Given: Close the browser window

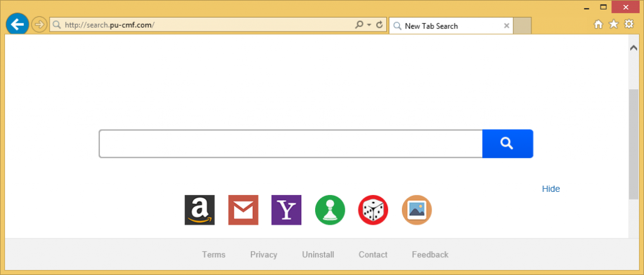Looking at the screenshot, I should 626,7.
